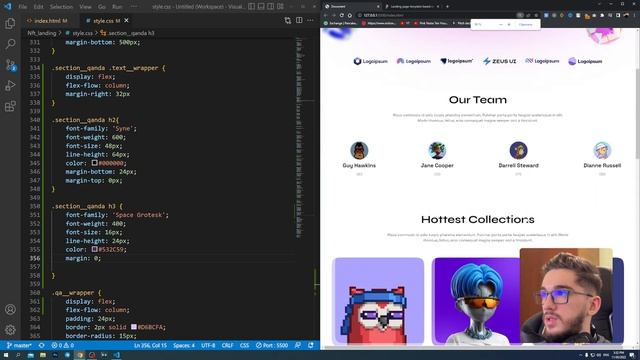Image resolution: width=640 pixels, height=360 pixels.
Task: Open Windows taskbar search
Action: (18, 355)
